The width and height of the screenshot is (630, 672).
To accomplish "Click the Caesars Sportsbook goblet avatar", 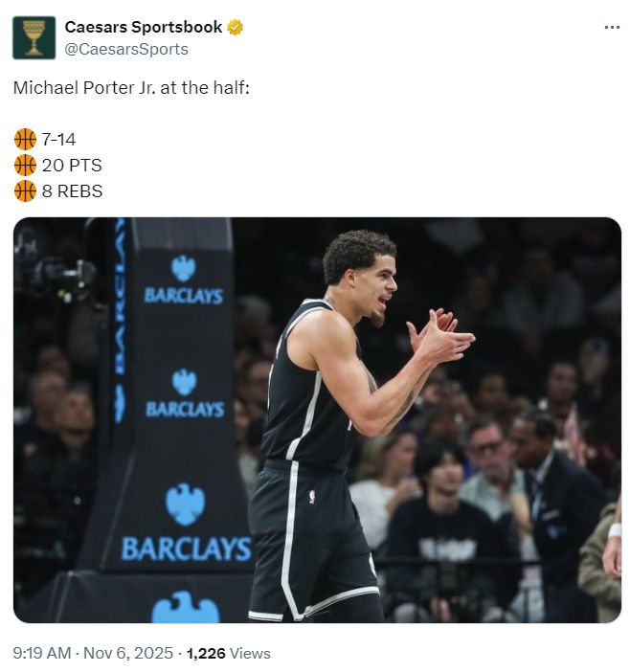I will point(34,37).
